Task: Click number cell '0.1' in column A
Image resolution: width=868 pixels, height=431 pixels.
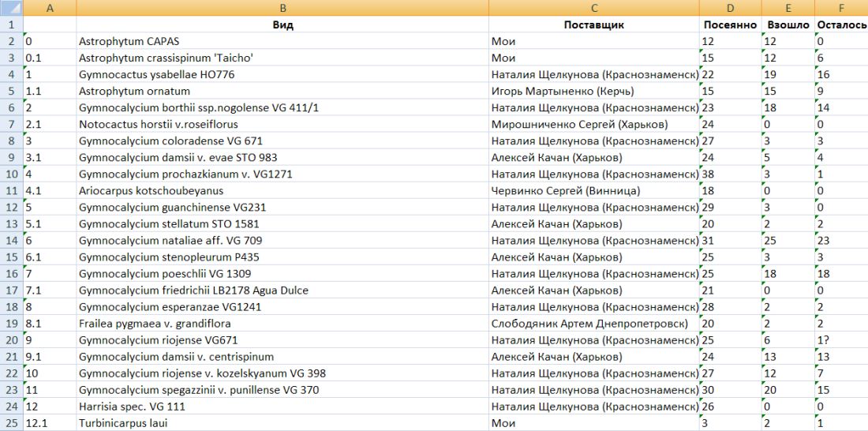Action: tap(50, 58)
